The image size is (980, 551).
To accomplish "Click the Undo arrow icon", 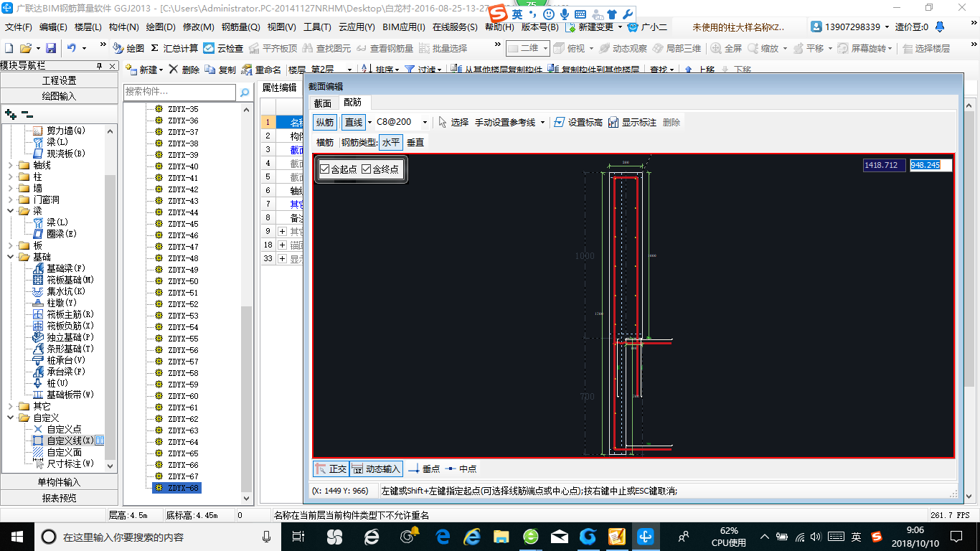I will (x=72, y=48).
